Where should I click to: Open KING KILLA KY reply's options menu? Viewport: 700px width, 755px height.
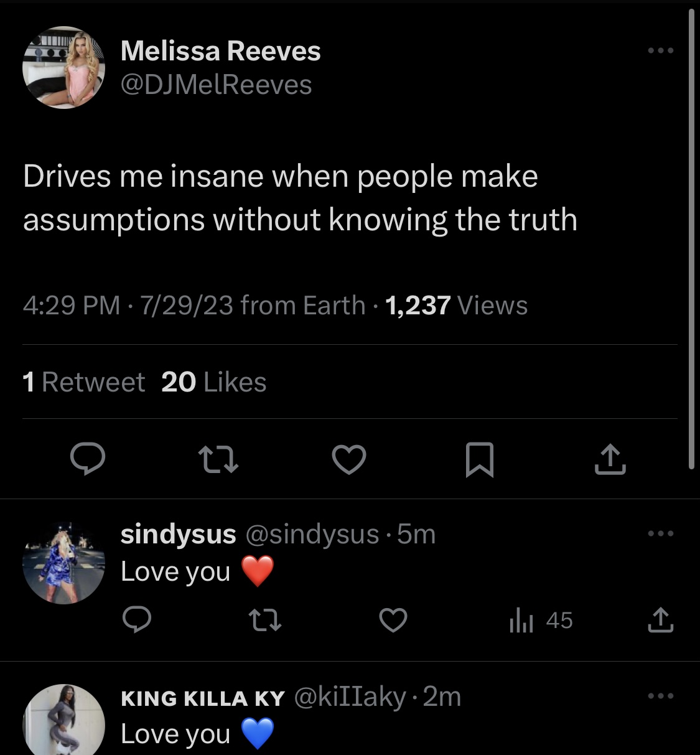[661, 696]
